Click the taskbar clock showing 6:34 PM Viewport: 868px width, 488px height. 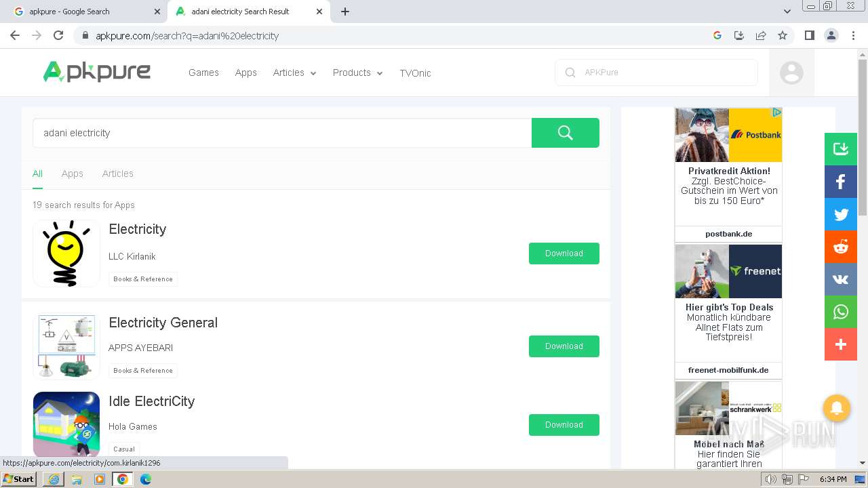click(x=833, y=479)
